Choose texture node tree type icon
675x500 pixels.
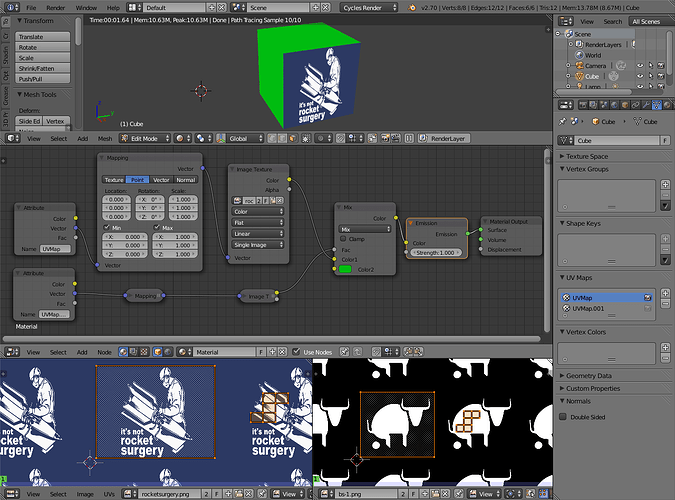(x=144, y=352)
